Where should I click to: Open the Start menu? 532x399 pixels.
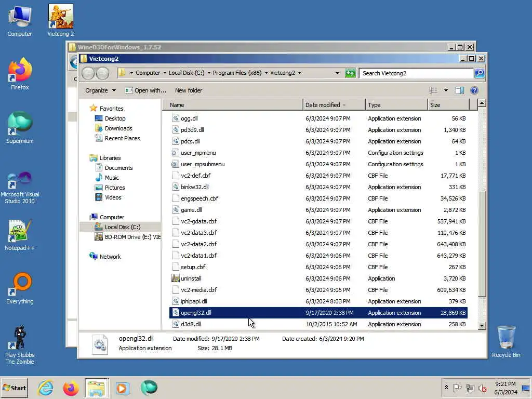(14, 388)
